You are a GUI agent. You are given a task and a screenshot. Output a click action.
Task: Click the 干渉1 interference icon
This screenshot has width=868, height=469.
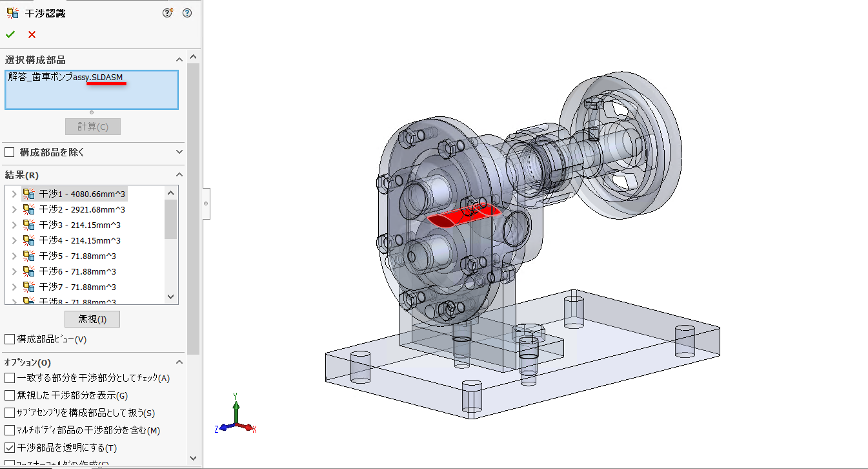29,194
